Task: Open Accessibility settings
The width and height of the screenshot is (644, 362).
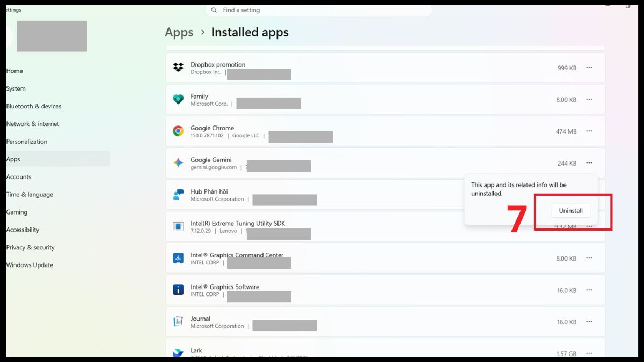Action: [x=23, y=230]
